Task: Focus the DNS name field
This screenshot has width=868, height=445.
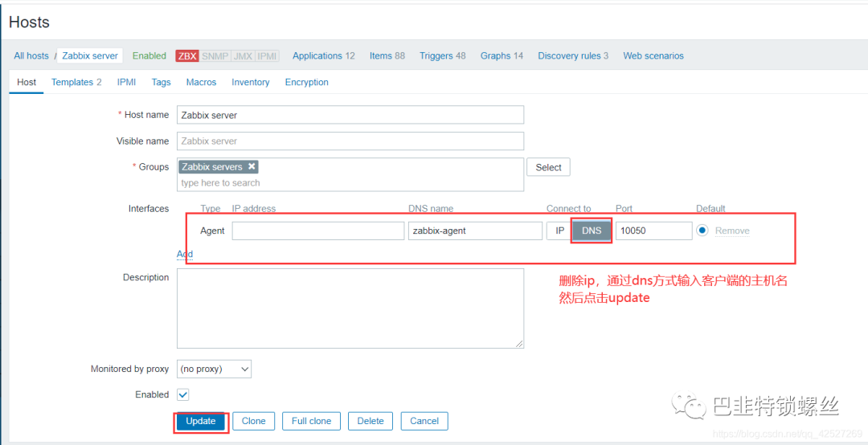Action: (475, 231)
